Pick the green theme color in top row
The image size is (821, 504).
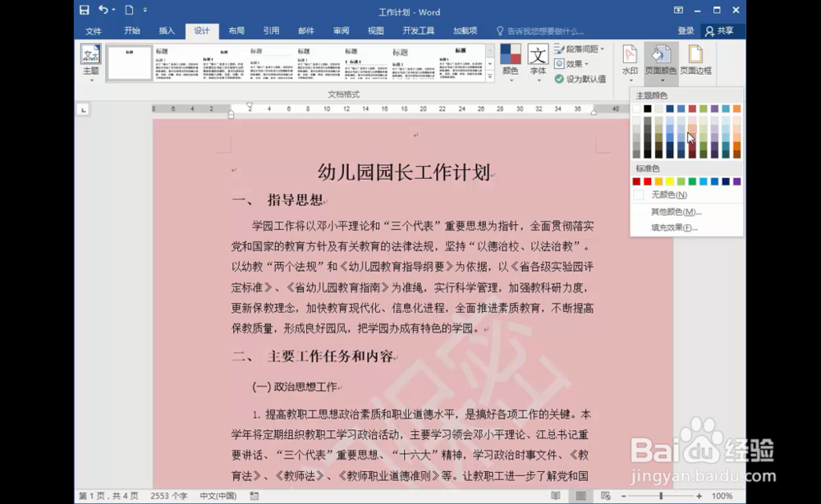point(704,109)
